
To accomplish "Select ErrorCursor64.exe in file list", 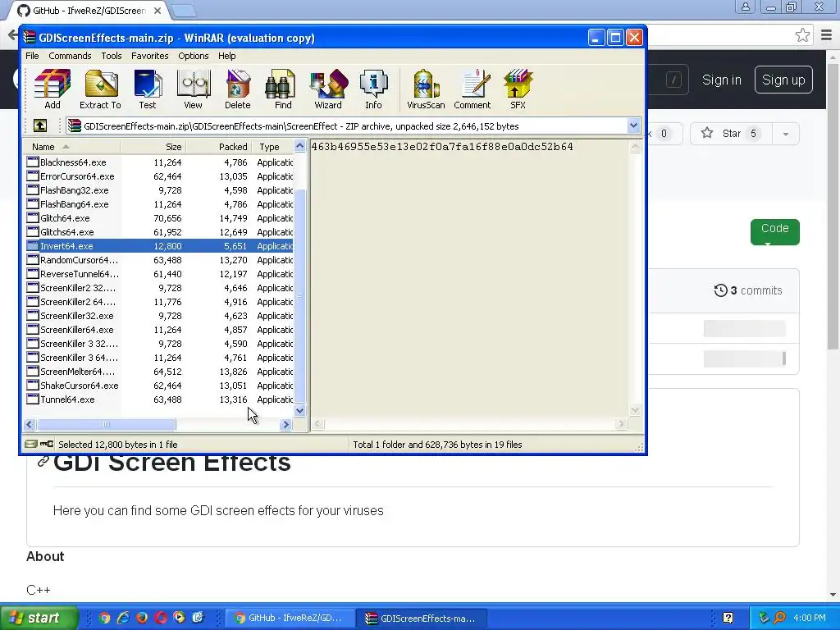I will (x=159, y=176).
